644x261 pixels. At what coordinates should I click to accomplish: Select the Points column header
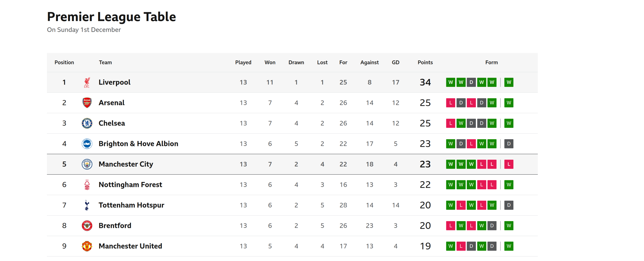[425, 62]
